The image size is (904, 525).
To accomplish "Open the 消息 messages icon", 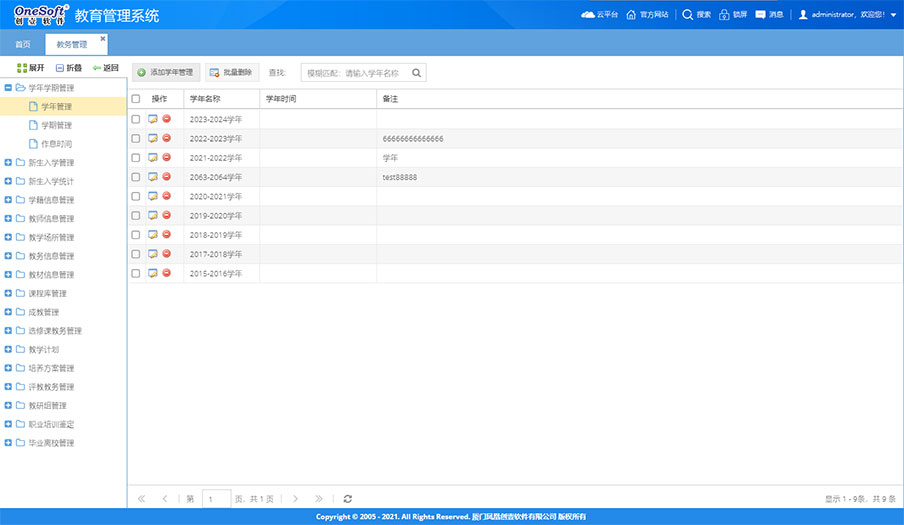I will click(760, 15).
